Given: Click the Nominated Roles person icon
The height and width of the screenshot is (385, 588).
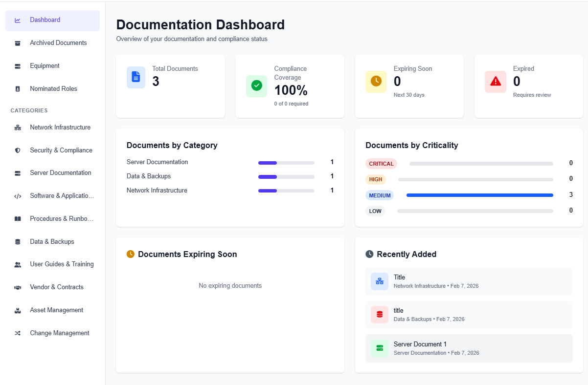Looking at the screenshot, I should [x=18, y=88].
